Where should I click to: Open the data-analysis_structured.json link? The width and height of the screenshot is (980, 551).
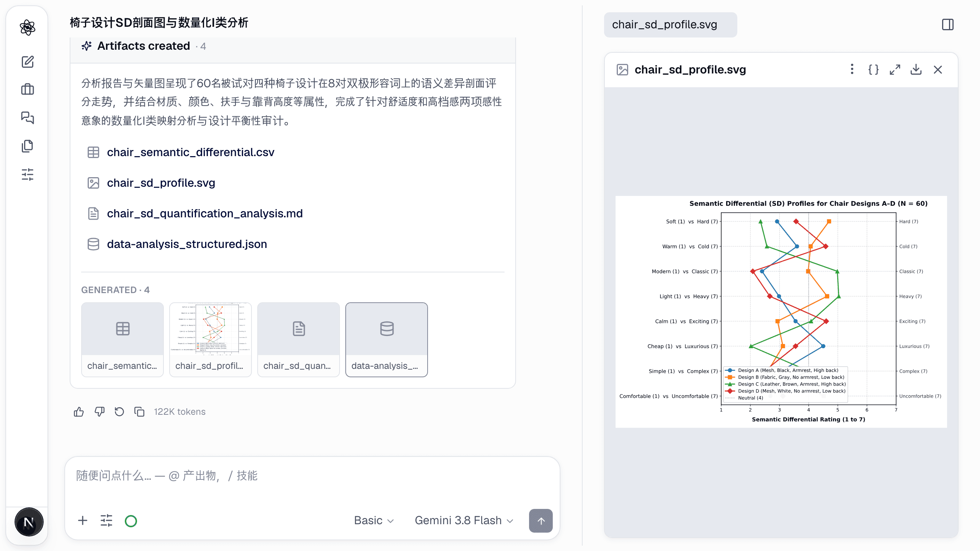tap(187, 244)
